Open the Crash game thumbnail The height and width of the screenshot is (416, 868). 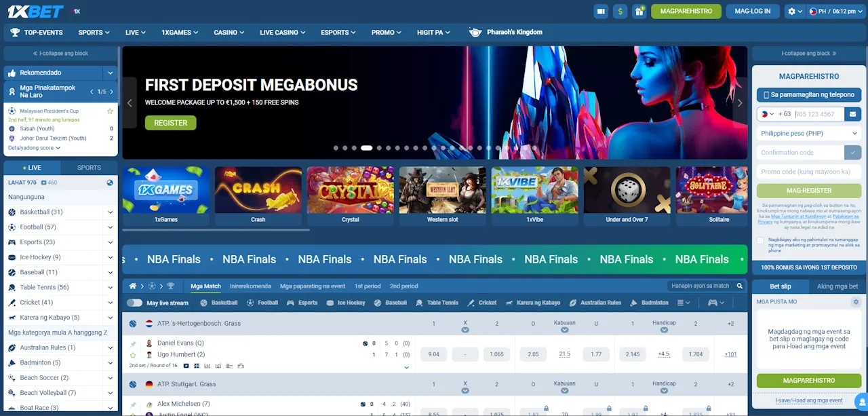click(x=258, y=196)
